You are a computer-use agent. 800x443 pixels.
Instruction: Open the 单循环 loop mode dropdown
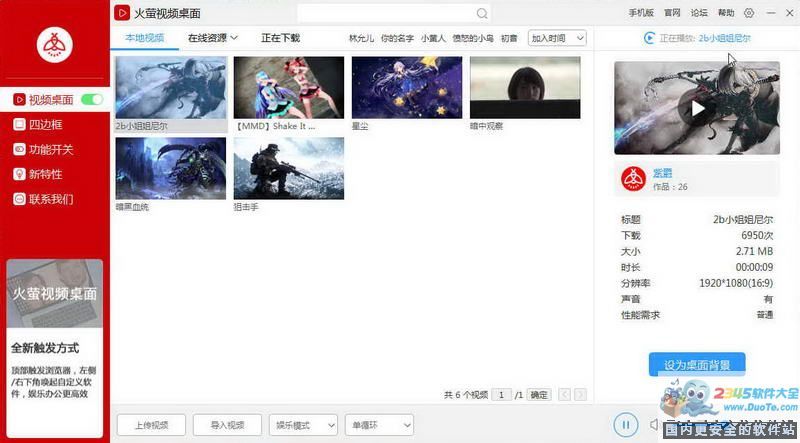coord(378,425)
